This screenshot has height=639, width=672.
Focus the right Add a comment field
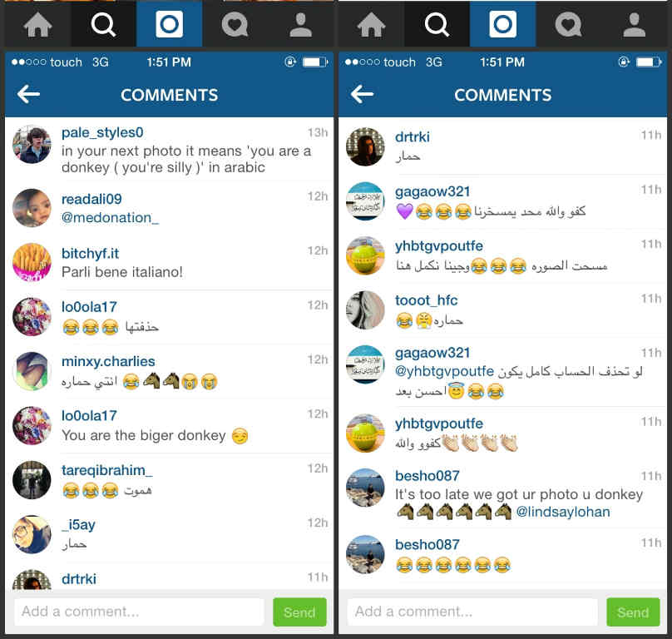click(x=472, y=612)
